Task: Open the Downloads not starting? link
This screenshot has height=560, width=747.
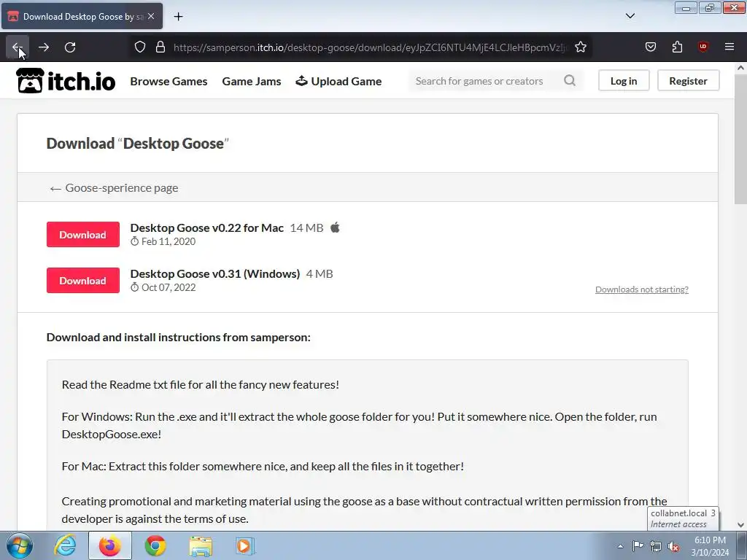Action: [642, 289]
